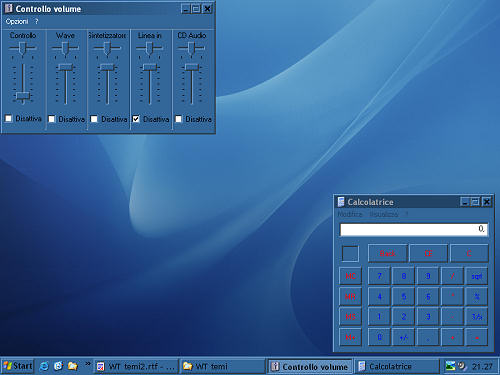Click the 9 key on the calculator
Screen dimensions: 500x375
tap(428, 276)
